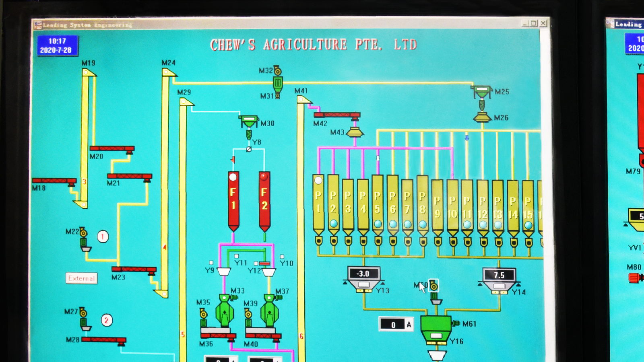Select bin P1
Image resolution: width=644 pixels, height=362 pixels.
coord(318,205)
